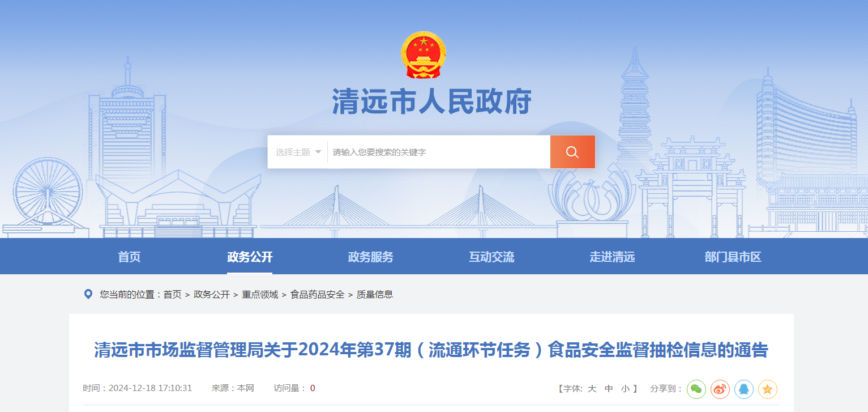The image size is (868, 412).
Task: Open the 部门县市区 navigation item
Action: [733, 257]
